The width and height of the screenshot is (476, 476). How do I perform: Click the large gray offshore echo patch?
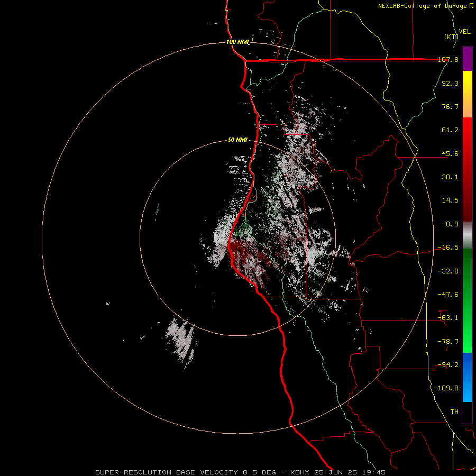(181, 341)
